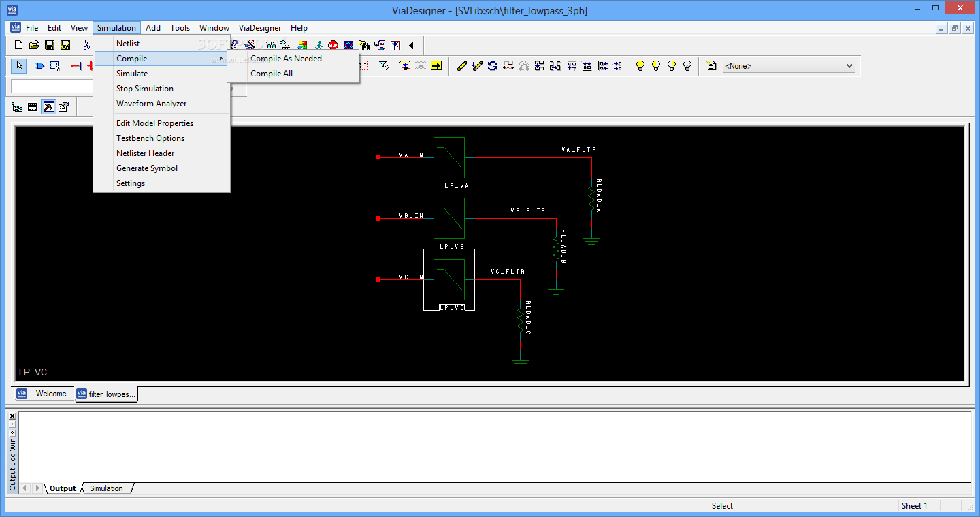980x517 pixels.
Task: Click the unlit white light bulb icon
Action: [x=687, y=66]
